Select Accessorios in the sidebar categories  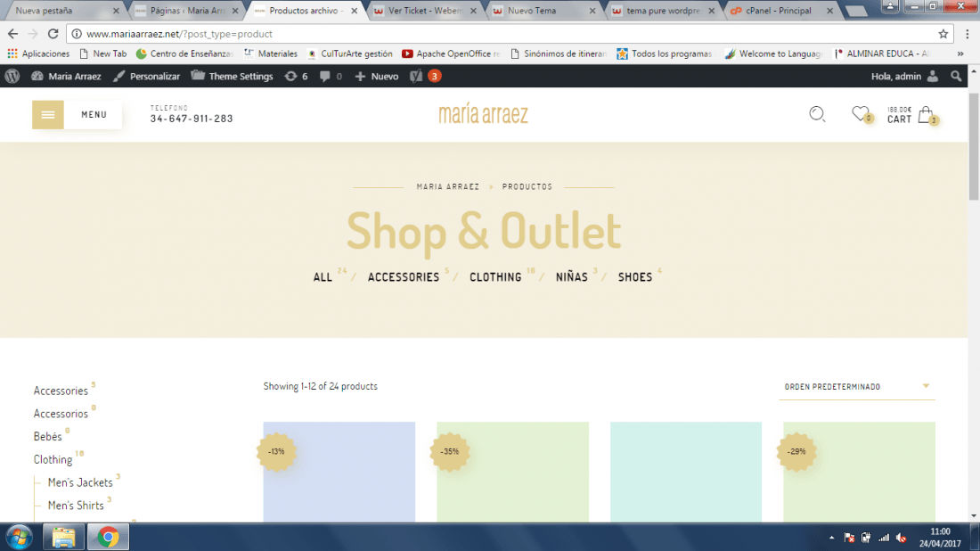coord(61,414)
